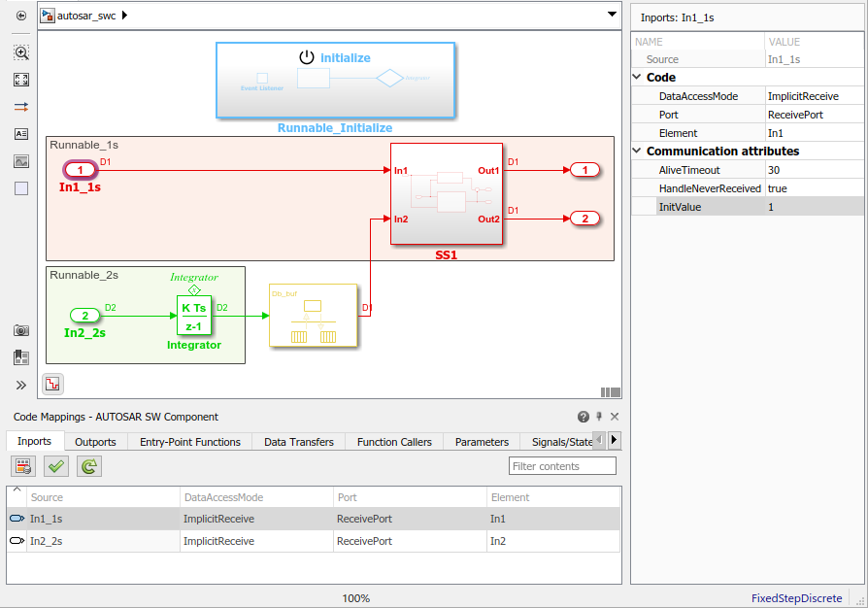The width and height of the screenshot is (868, 608).
Task: Select the Image tool in the palette
Action: click(x=21, y=161)
